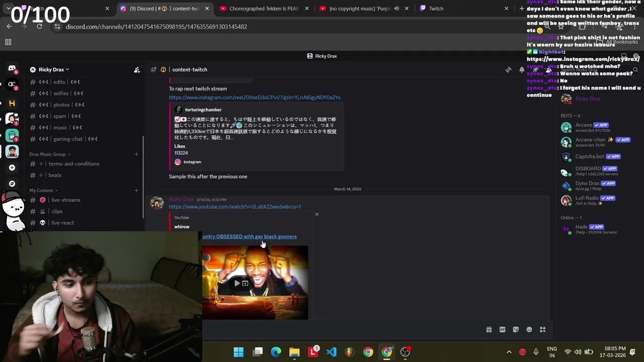Viewport: 644px width, 362px height.
Task: Open the server with the orange H logo
Action: point(12,103)
